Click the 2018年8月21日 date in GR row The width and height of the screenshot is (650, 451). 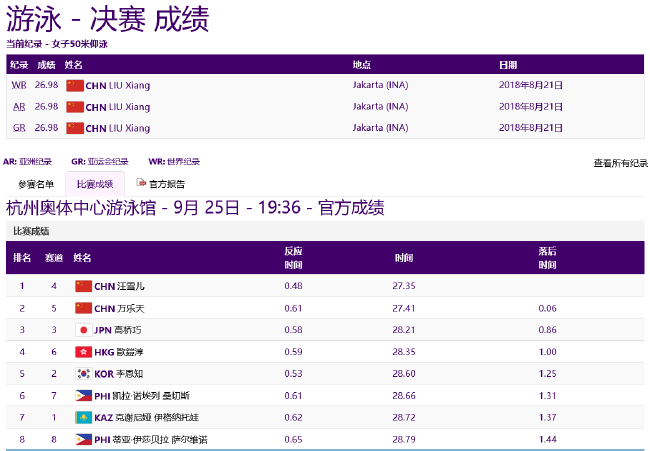[x=531, y=128]
